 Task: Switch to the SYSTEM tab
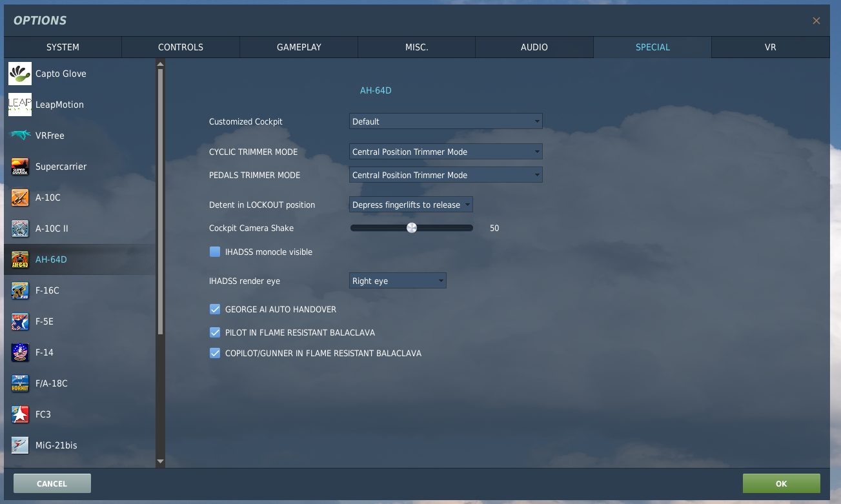(x=63, y=47)
